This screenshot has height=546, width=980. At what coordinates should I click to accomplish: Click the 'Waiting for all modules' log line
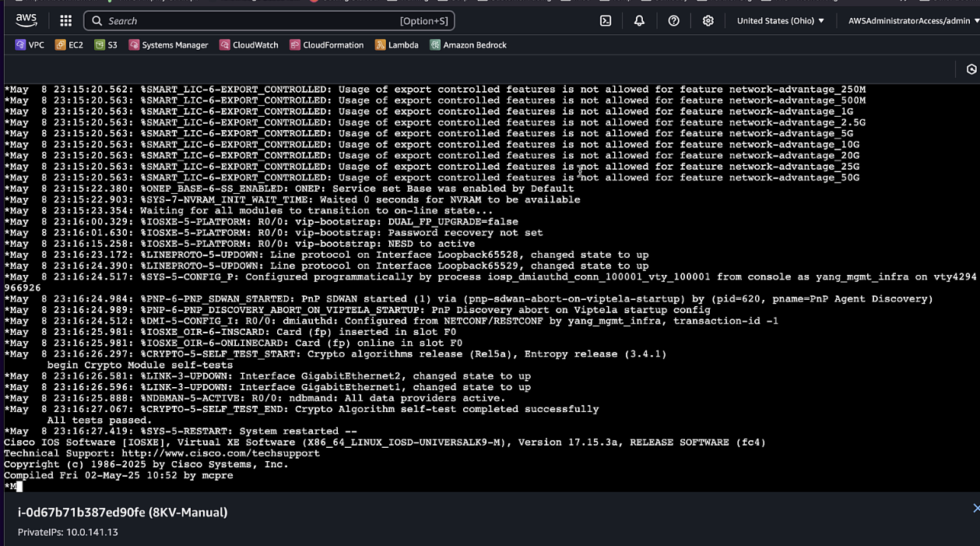coord(248,211)
